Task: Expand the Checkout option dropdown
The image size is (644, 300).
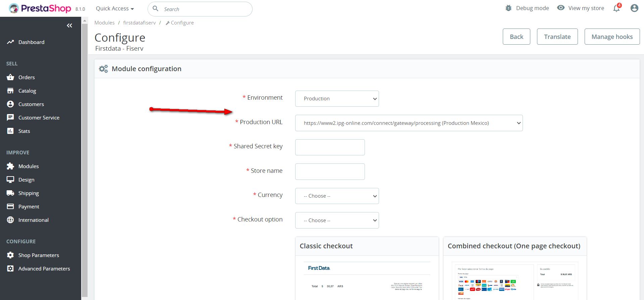Action: pos(337,220)
